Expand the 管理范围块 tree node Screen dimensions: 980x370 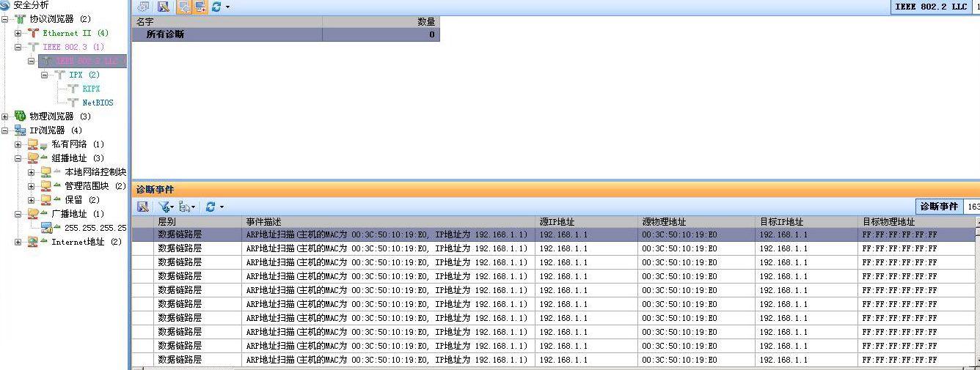click(x=32, y=186)
